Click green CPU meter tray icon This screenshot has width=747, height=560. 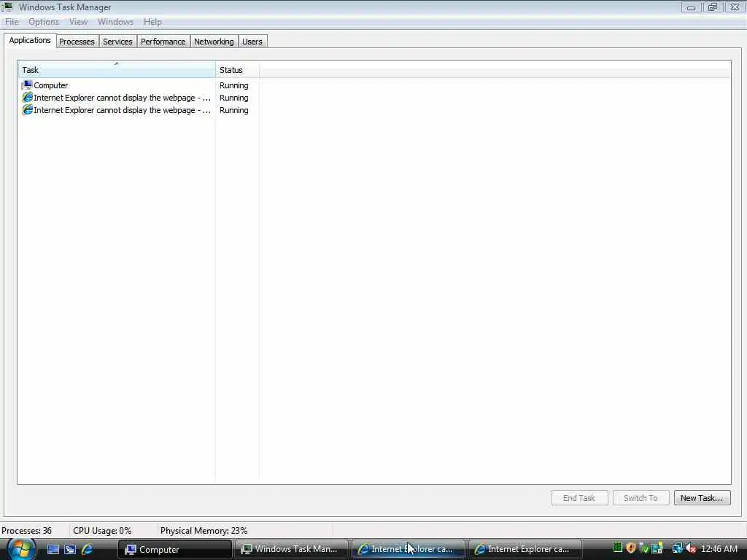pyautogui.click(x=618, y=548)
